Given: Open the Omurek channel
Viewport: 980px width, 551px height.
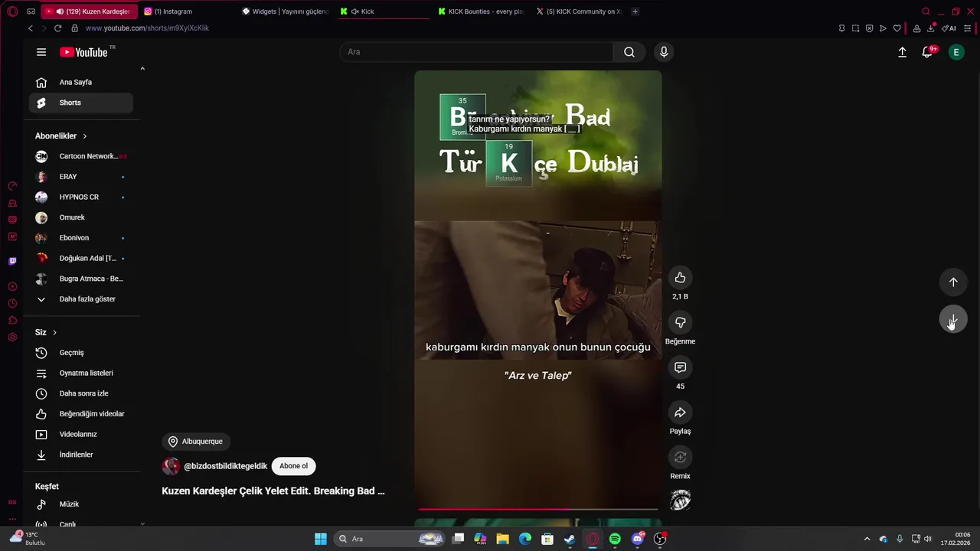Looking at the screenshot, I should (81, 217).
